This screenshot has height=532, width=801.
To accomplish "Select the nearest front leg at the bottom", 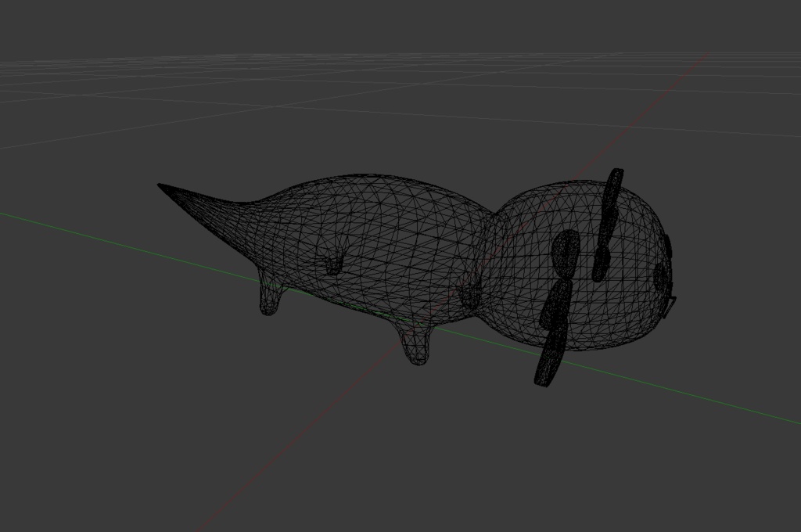I will click(416, 347).
